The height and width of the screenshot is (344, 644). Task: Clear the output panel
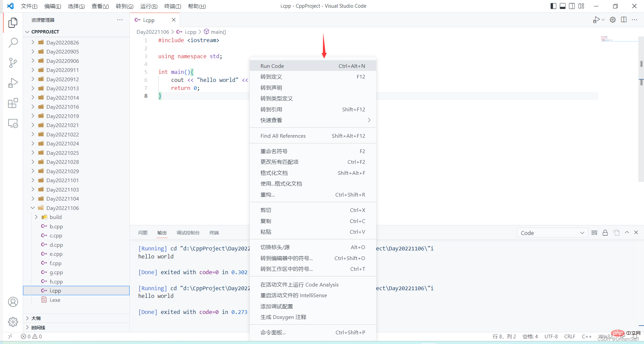(x=594, y=233)
